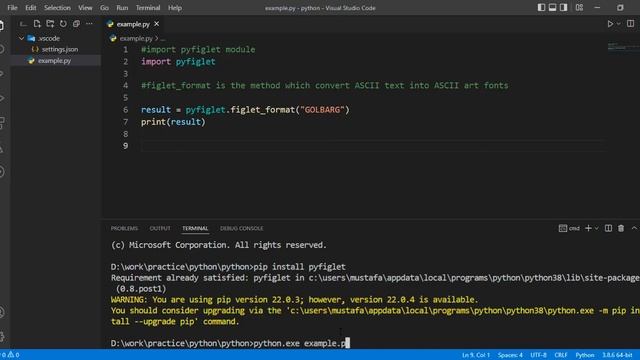The image size is (640, 360).
Task: Click the New File icon in the explorer
Action: 37,24
